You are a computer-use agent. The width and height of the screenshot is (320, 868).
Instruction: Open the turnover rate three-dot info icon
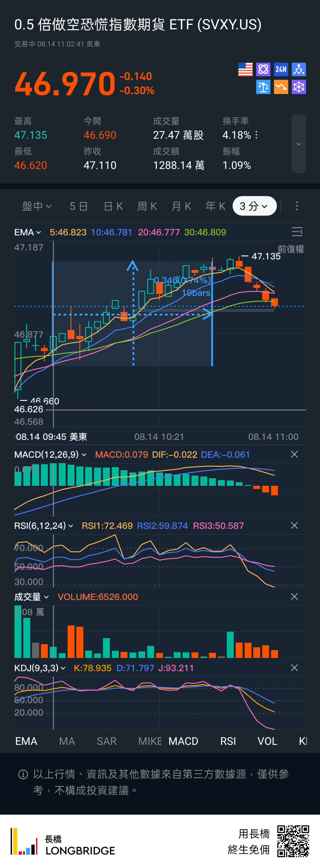257,135
